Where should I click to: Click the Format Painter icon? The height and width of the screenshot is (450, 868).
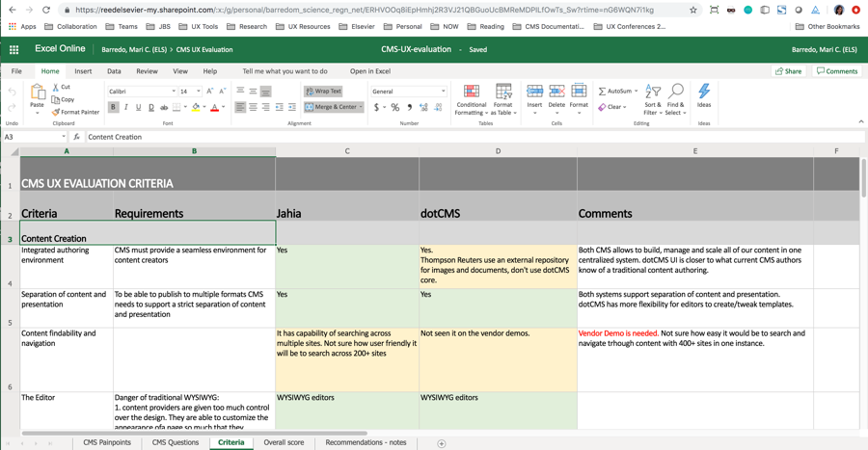[55, 113]
